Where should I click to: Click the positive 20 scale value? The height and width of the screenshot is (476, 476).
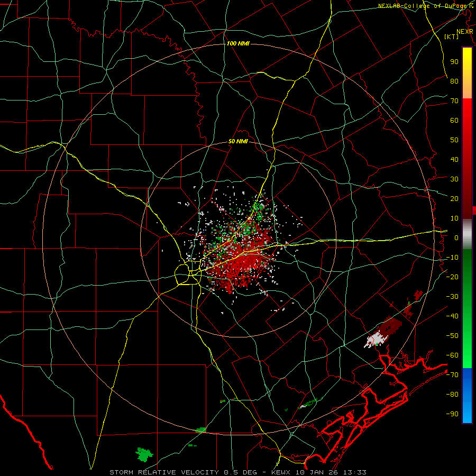(454, 198)
